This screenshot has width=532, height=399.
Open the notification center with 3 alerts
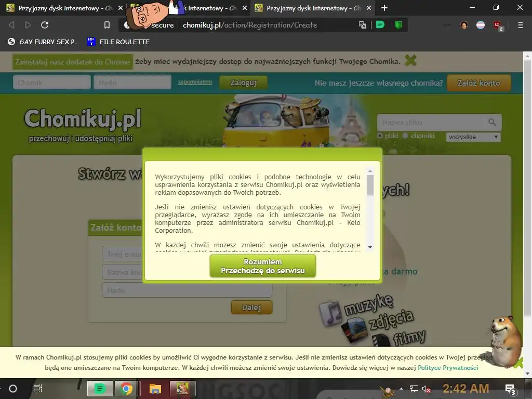[510, 389]
